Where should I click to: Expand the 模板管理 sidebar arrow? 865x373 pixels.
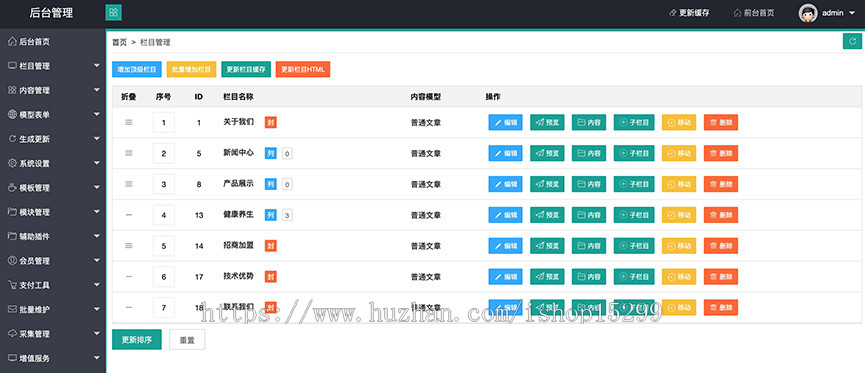tap(97, 188)
